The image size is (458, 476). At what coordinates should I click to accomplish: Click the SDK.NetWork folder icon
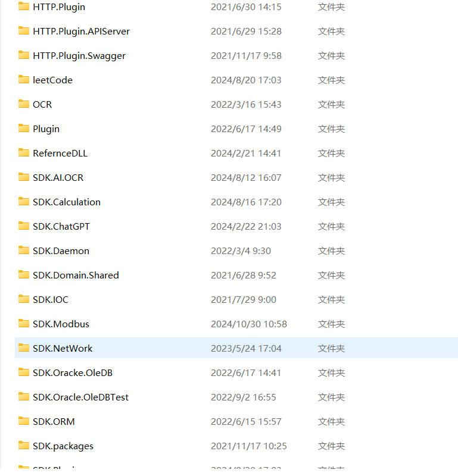[x=24, y=347]
